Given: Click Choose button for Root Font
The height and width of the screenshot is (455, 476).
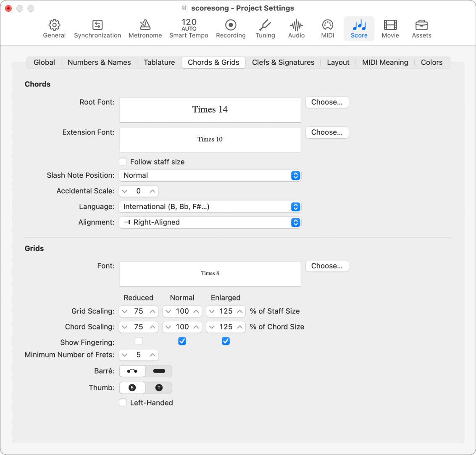Looking at the screenshot, I should [x=327, y=102].
